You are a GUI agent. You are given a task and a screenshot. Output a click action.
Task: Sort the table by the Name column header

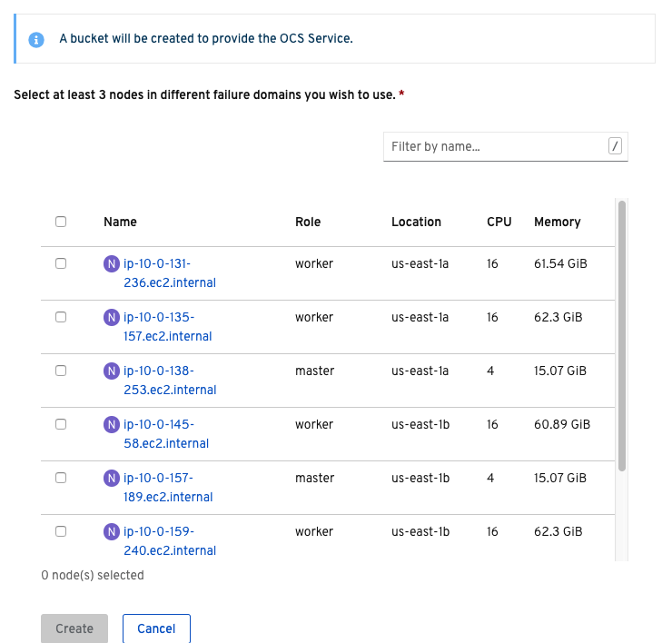pyautogui.click(x=120, y=222)
